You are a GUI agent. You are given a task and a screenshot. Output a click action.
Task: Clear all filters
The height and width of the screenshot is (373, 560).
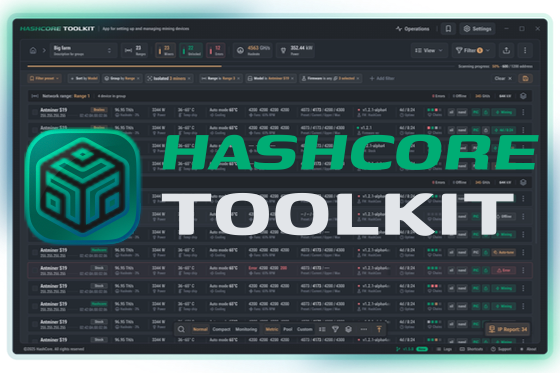point(503,78)
